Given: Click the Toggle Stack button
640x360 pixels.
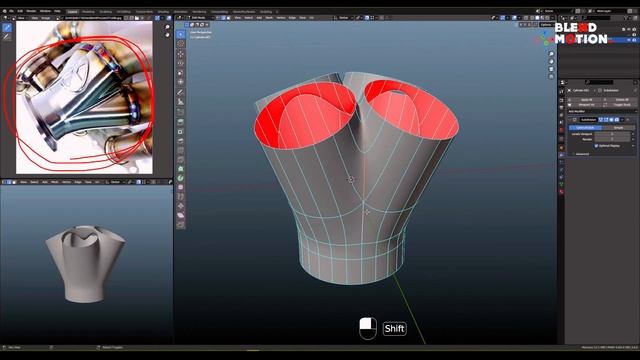Looking at the screenshot, I should (x=621, y=105).
